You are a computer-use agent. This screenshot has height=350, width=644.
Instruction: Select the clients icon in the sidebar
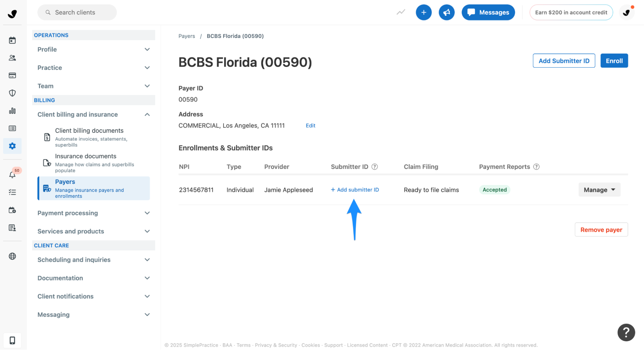coord(12,58)
